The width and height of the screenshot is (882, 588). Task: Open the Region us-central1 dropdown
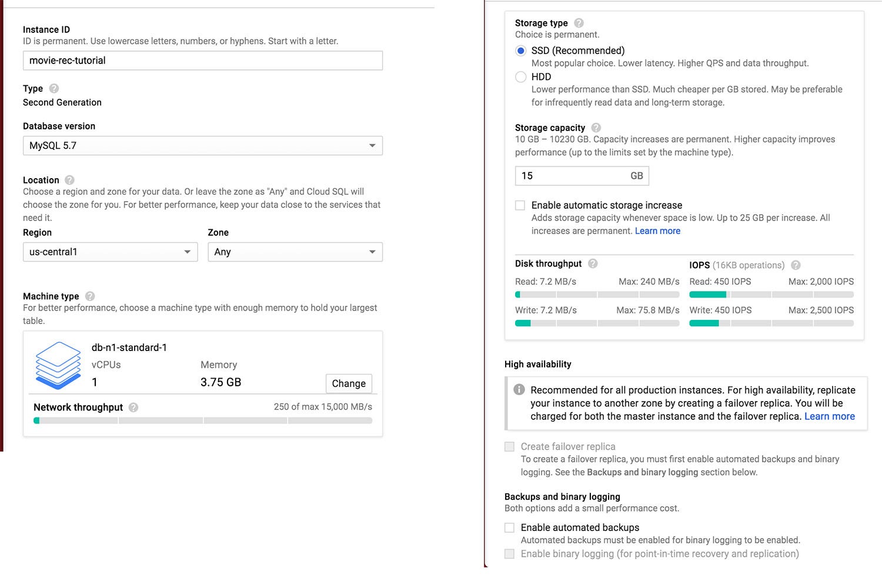pos(111,252)
